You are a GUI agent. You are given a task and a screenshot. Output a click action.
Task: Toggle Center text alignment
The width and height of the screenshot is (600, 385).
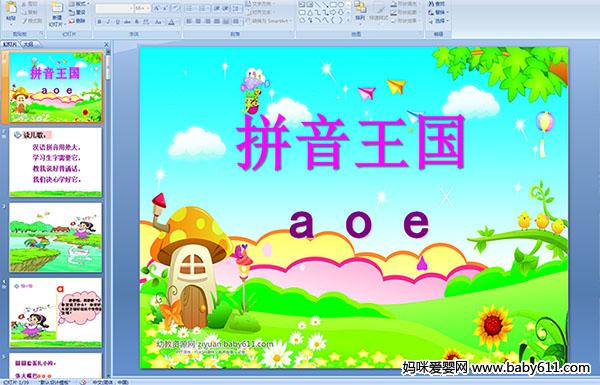[x=198, y=21]
